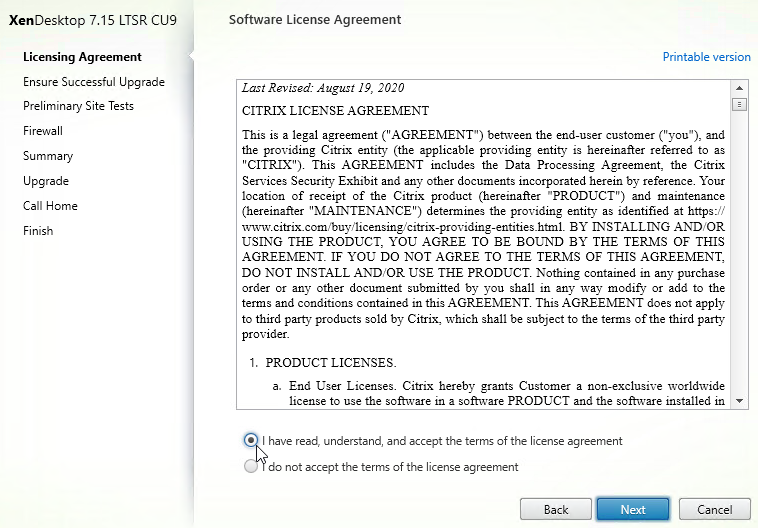This screenshot has height=528, width=758.
Task: Click the Next button
Action: 633,510
